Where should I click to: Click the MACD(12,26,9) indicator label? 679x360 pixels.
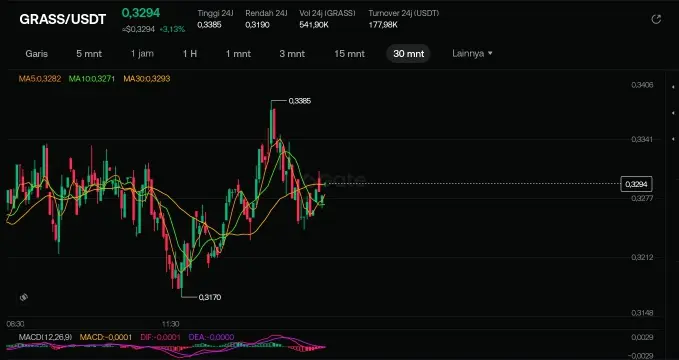tap(45, 337)
